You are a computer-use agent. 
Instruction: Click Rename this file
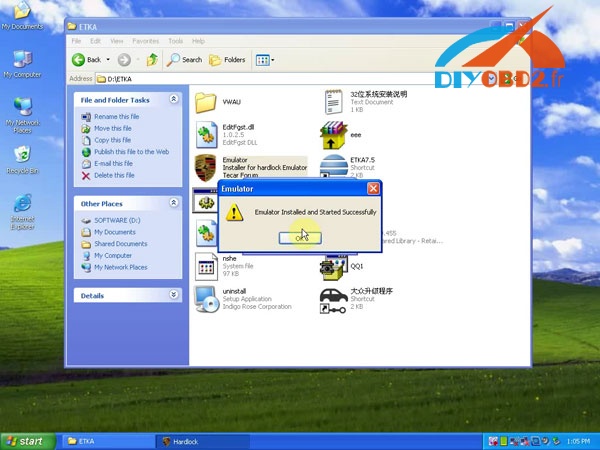click(x=117, y=116)
